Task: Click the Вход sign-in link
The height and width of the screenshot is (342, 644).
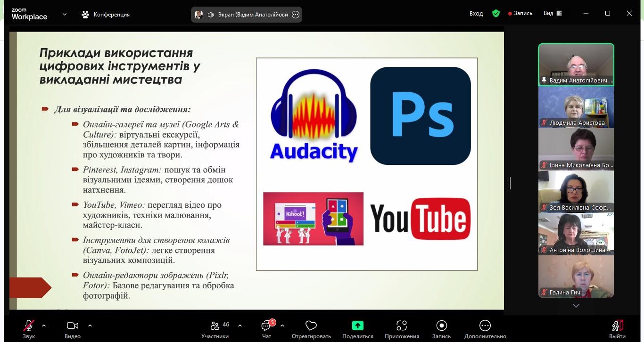Action: pyautogui.click(x=476, y=14)
